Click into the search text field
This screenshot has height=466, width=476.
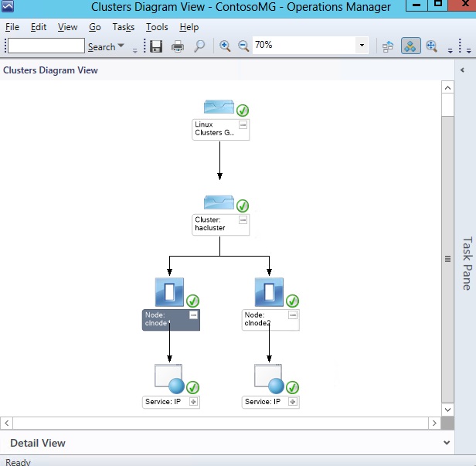click(46, 46)
